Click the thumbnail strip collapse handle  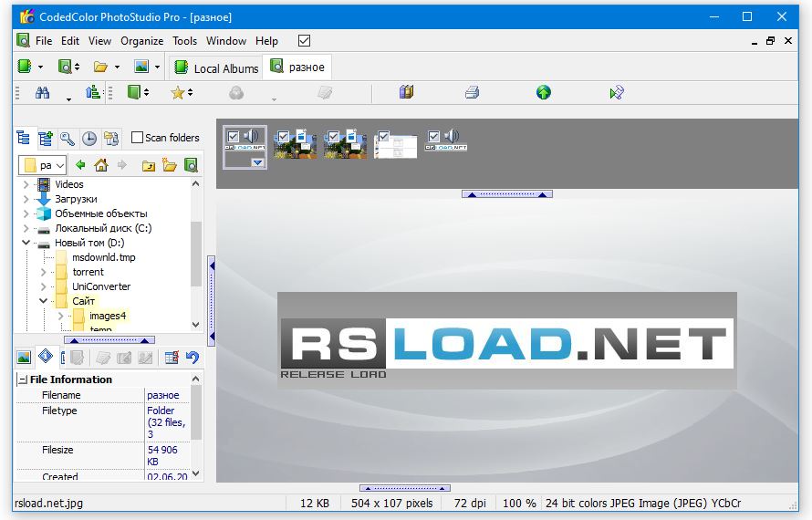pos(507,194)
